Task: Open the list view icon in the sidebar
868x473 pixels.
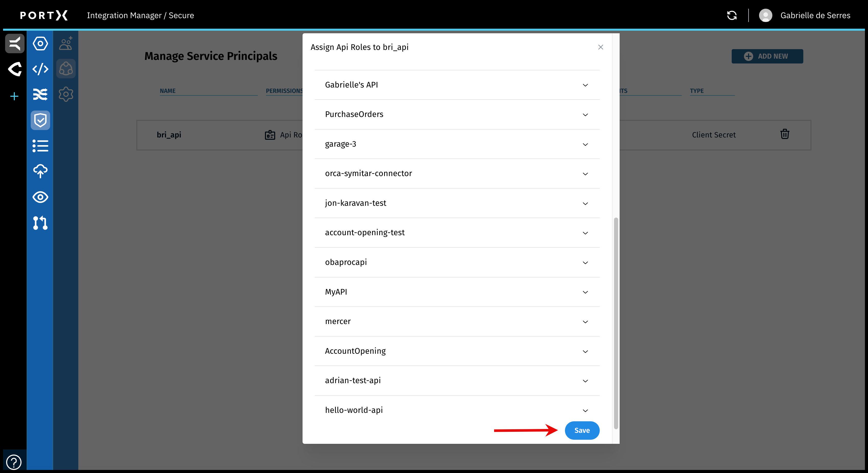Action: tap(40, 146)
